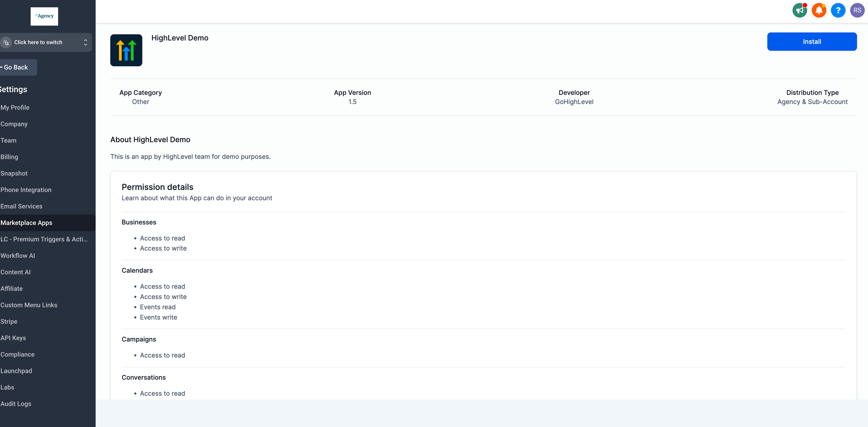This screenshot has width=868, height=427.
Task: Open Snapshot settings
Action: click(x=14, y=173)
